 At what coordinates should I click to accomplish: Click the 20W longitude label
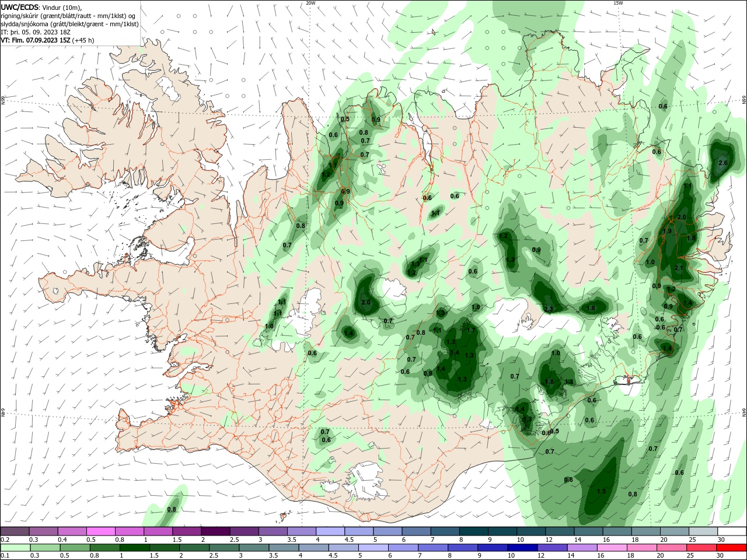click(310, 3)
